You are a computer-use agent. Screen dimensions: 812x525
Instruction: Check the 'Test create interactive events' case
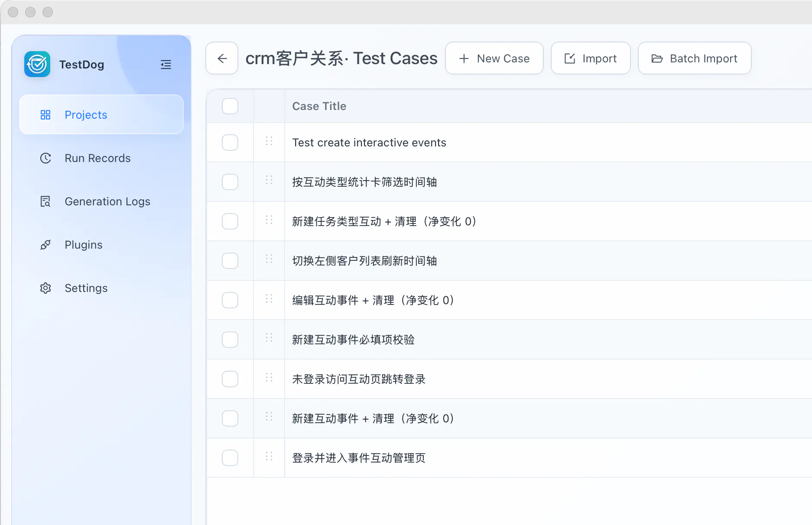(x=230, y=143)
